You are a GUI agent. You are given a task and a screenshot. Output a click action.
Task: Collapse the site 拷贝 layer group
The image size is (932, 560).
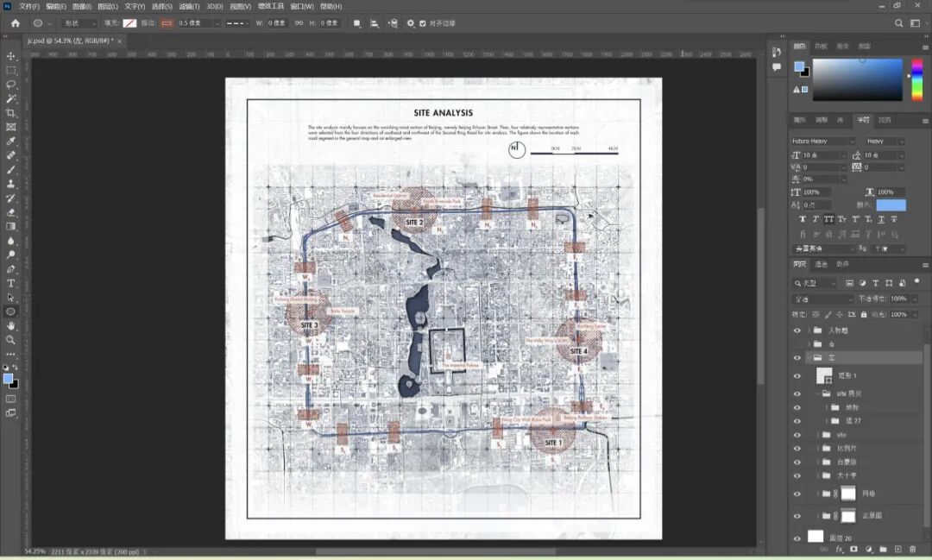tap(818, 393)
